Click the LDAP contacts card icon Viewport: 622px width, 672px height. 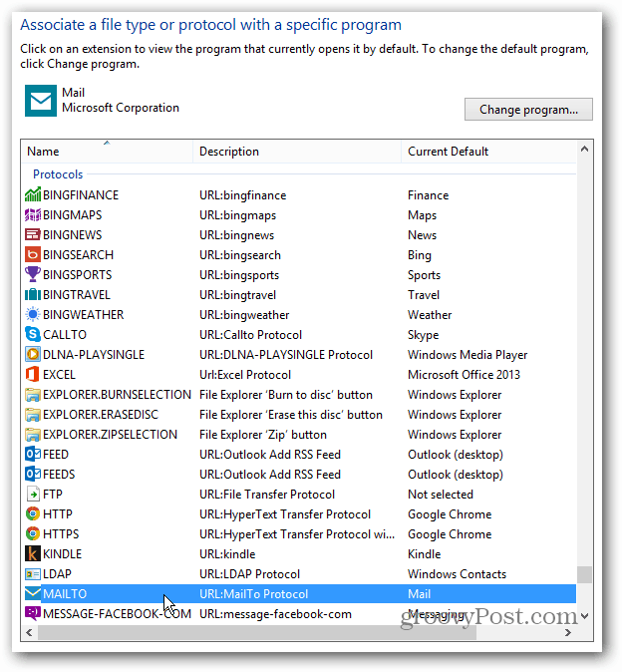pos(33,573)
